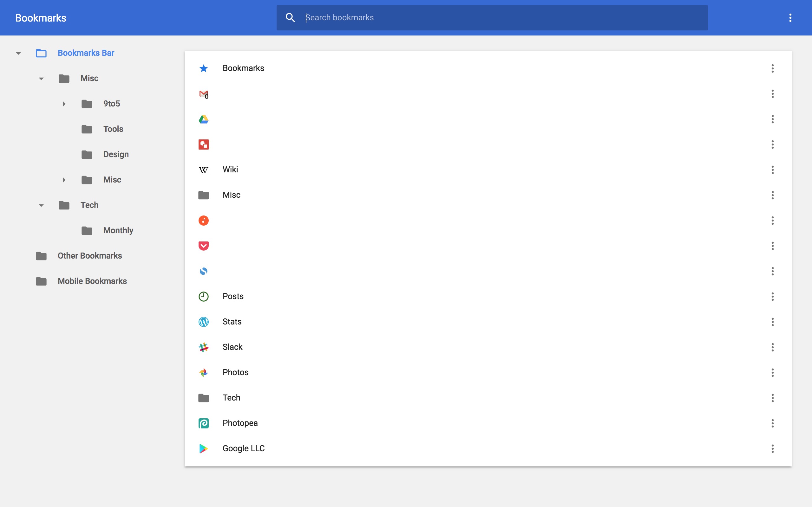
Task: Open the Pocket bookmark
Action: click(302, 246)
